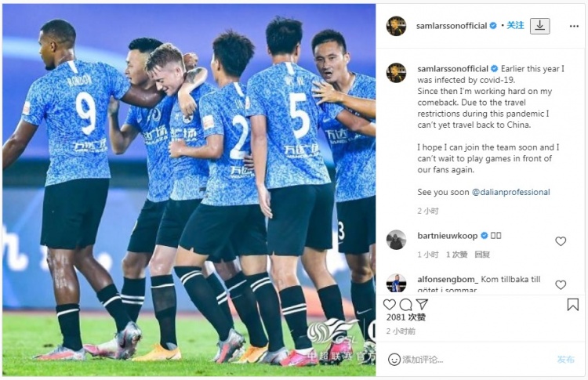Image resolution: width=588 pixels, height=380 pixels.
Task: Like alfonsengbom_'s comment
Action: pos(561,285)
